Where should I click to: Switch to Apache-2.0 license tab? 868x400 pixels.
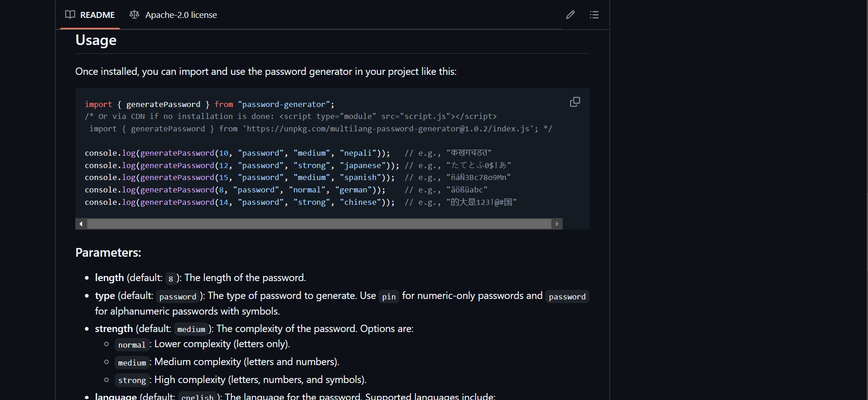173,15
